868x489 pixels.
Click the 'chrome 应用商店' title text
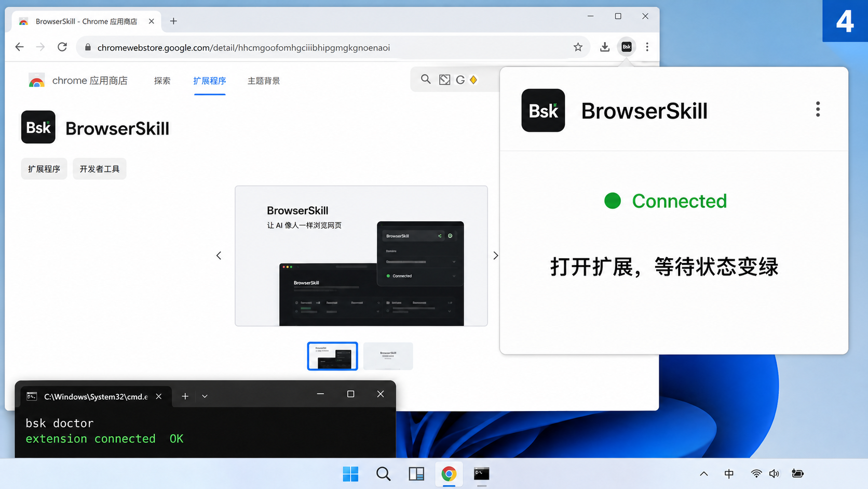click(x=90, y=81)
